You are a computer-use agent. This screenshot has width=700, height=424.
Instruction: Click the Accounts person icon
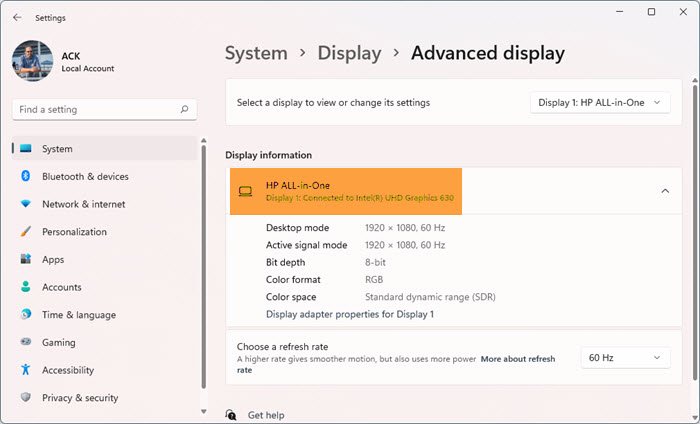(x=26, y=287)
